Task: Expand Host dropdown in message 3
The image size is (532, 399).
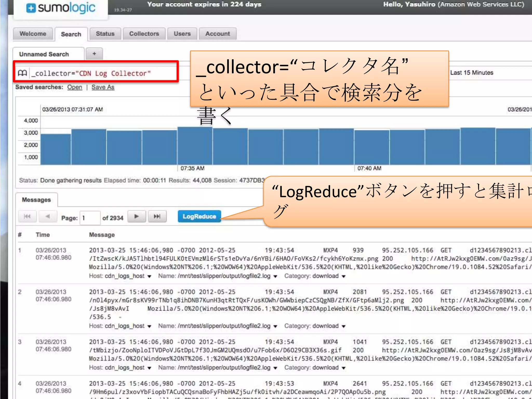Action: 149,368
